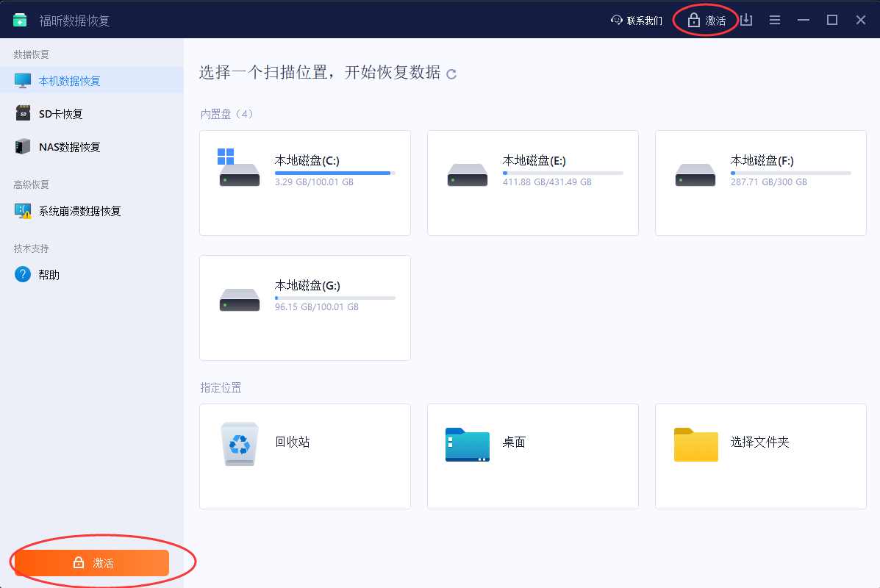The height and width of the screenshot is (588, 880).
Task: Click the import/download icon in the title bar
Action: click(x=746, y=20)
